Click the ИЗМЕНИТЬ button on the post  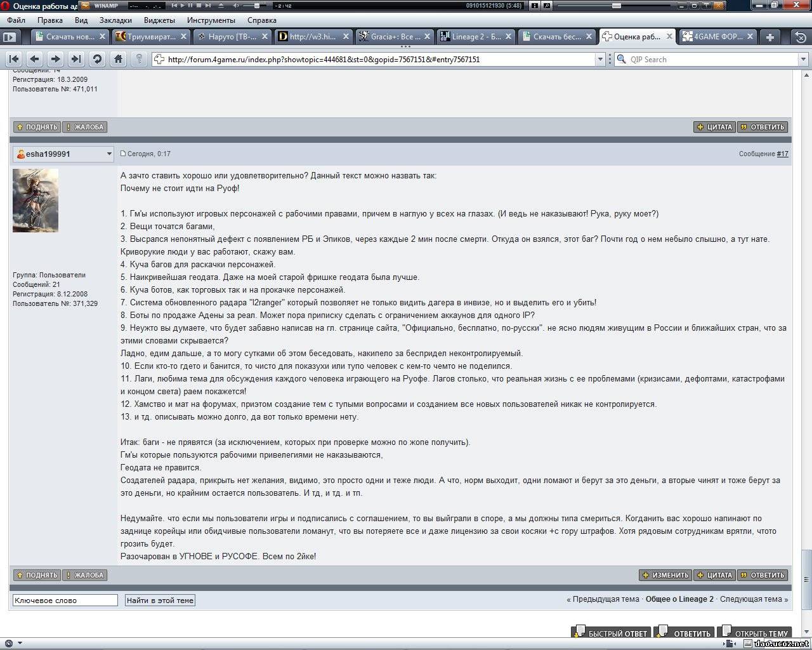(665, 575)
